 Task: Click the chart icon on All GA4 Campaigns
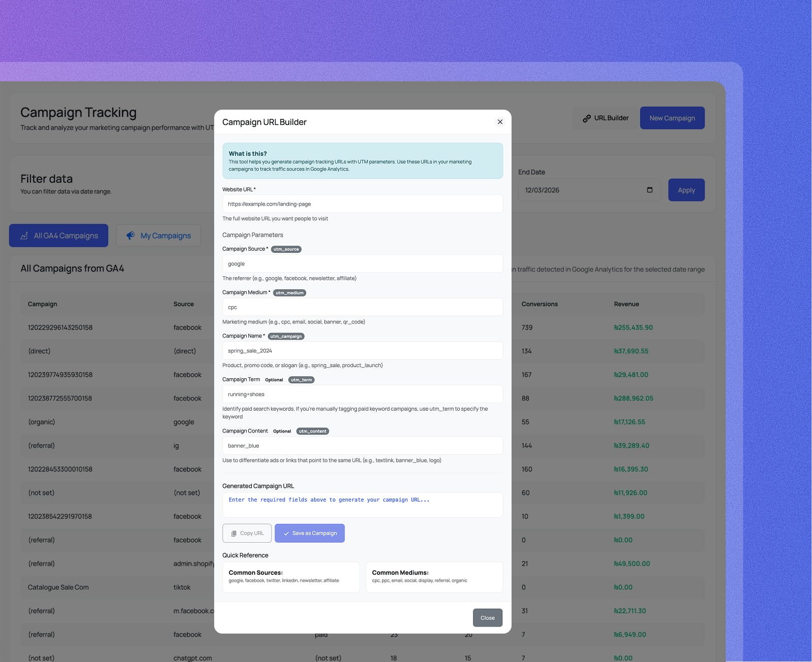coord(24,236)
